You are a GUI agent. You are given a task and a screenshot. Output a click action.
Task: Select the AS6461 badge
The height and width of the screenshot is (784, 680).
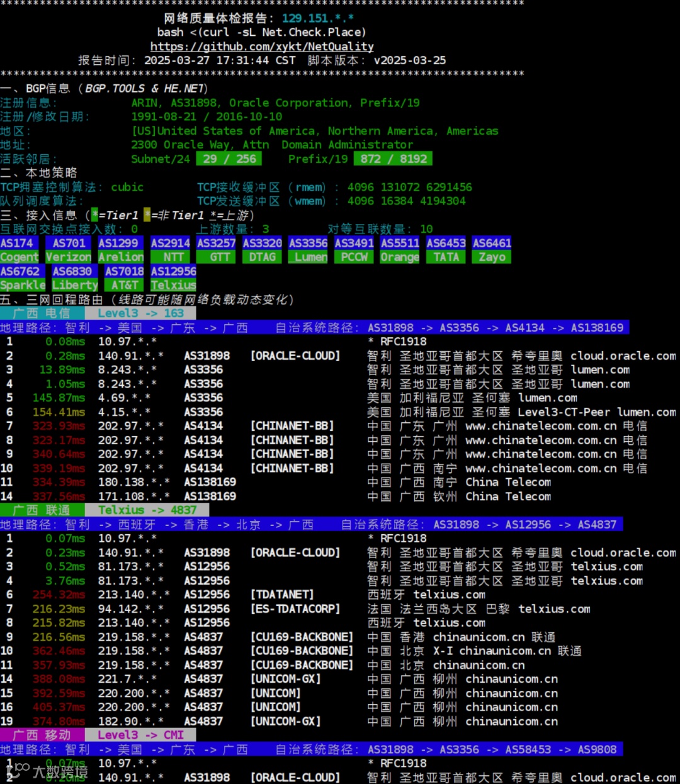click(492, 243)
